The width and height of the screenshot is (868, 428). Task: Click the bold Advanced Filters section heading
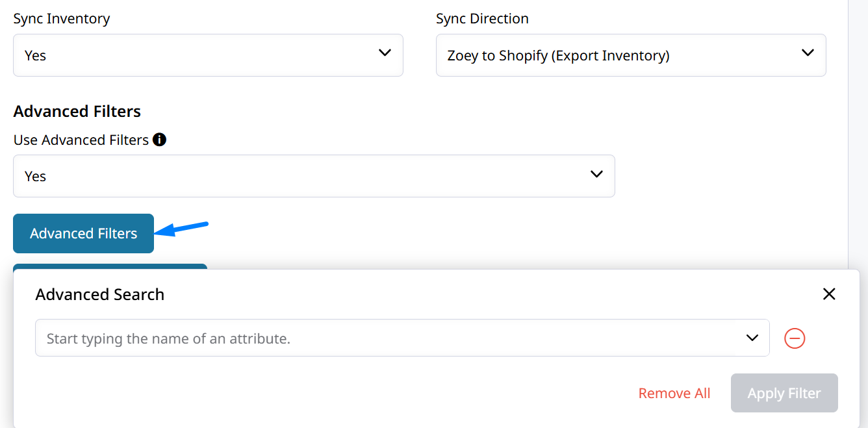(x=77, y=112)
